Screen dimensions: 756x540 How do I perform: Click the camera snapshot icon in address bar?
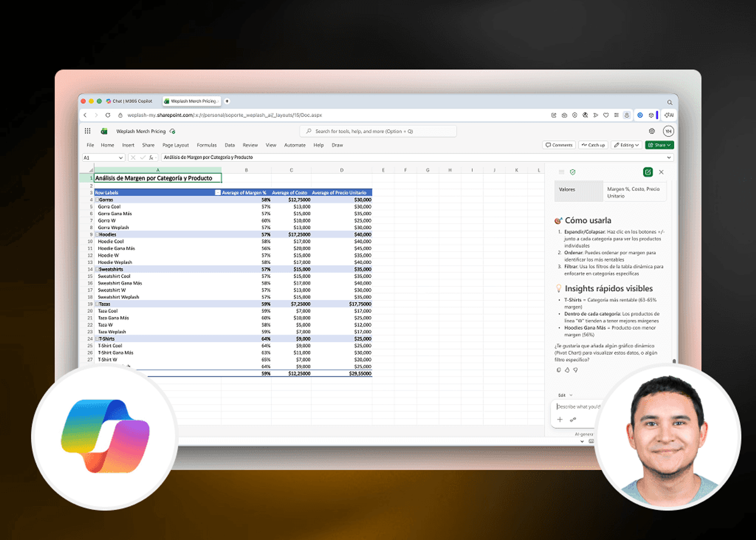point(564,115)
